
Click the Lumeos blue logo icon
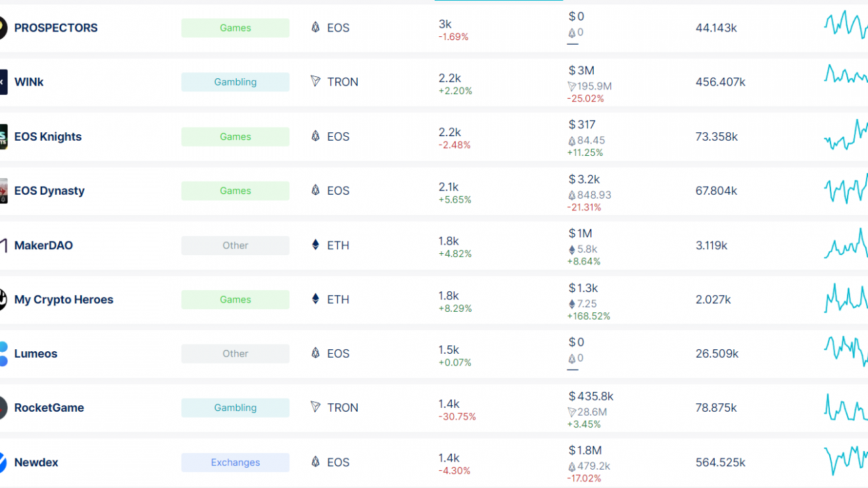pyautogui.click(x=3, y=354)
